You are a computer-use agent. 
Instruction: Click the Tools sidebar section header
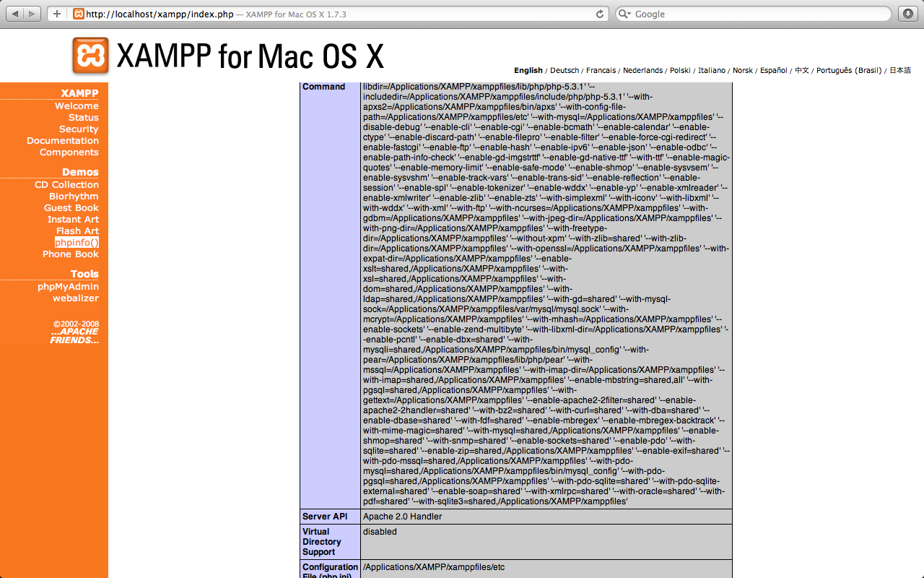coord(84,274)
